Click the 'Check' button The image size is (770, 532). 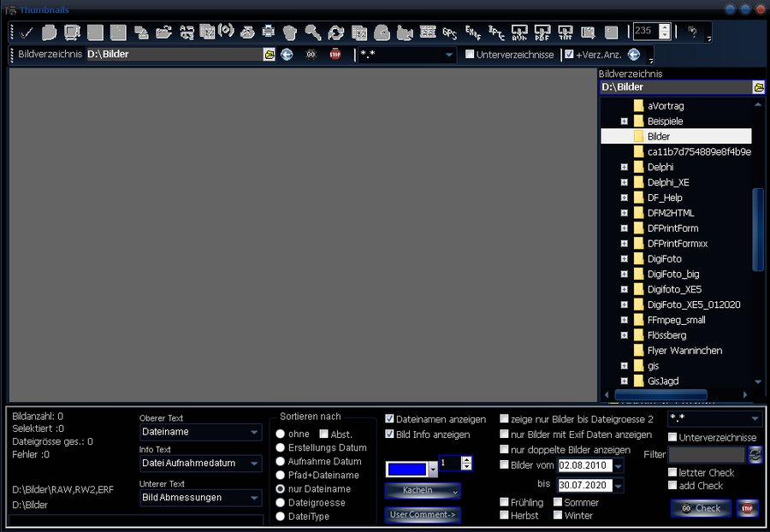pyautogui.click(x=701, y=508)
